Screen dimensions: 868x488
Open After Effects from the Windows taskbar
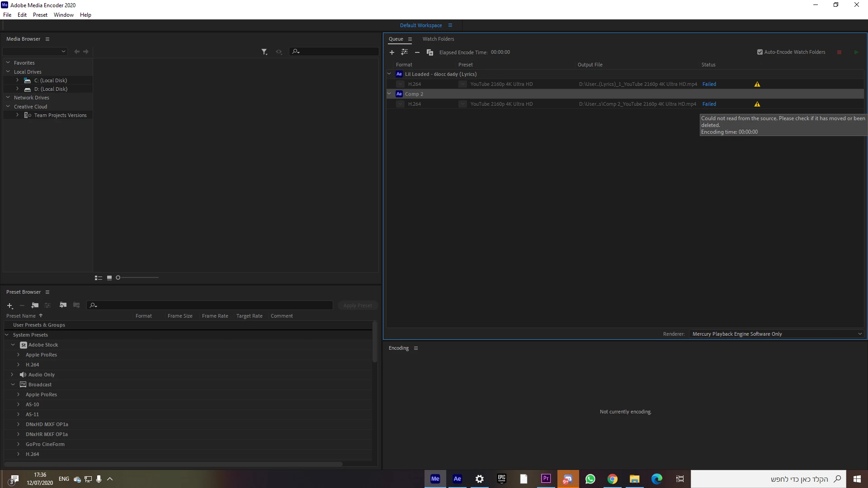coord(457,479)
